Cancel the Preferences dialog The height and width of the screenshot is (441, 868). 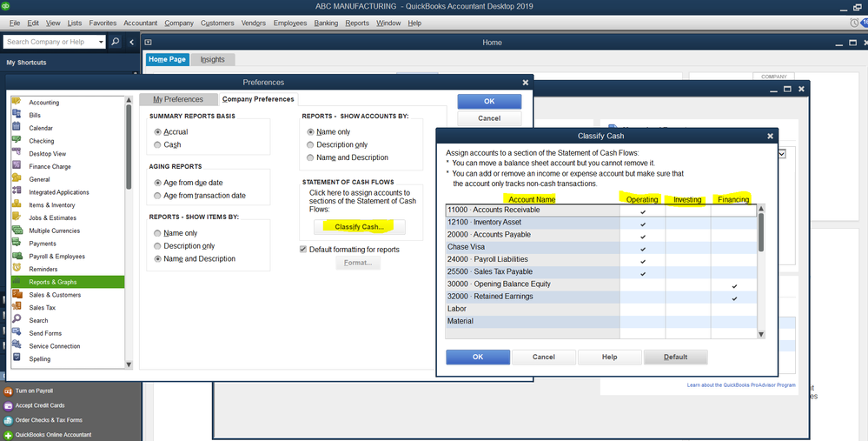coord(489,118)
